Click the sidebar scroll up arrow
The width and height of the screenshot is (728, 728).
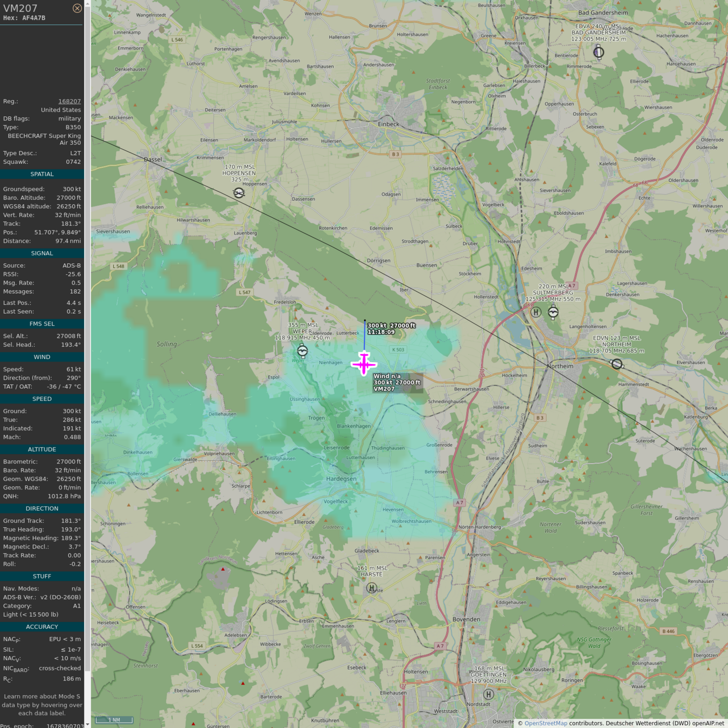pyautogui.click(x=87, y=3)
